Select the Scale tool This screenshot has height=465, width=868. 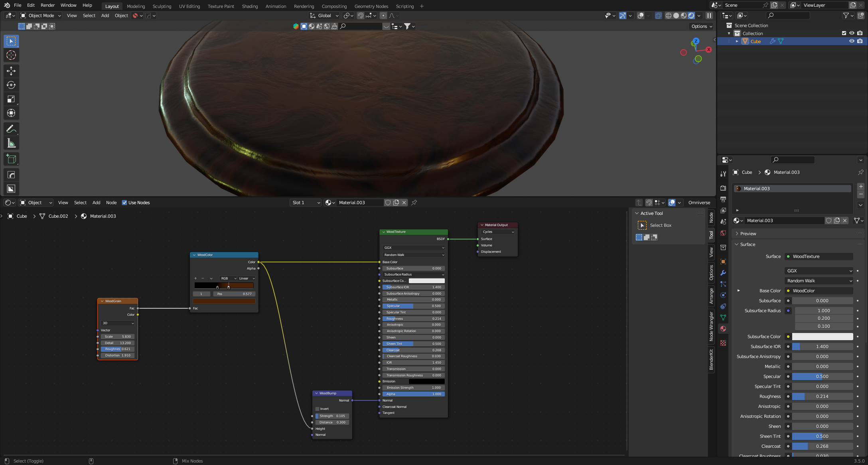[11, 99]
